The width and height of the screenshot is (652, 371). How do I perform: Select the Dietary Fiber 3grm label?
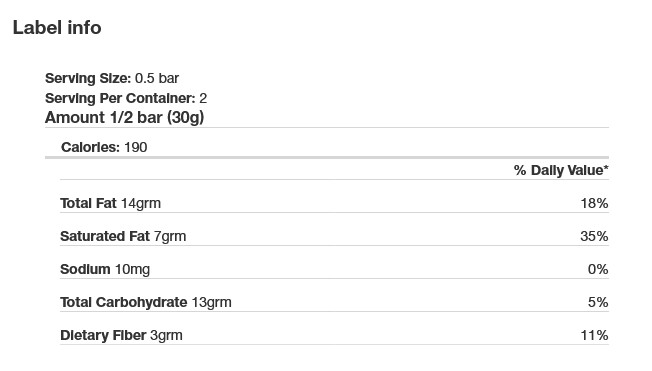[x=121, y=335]
